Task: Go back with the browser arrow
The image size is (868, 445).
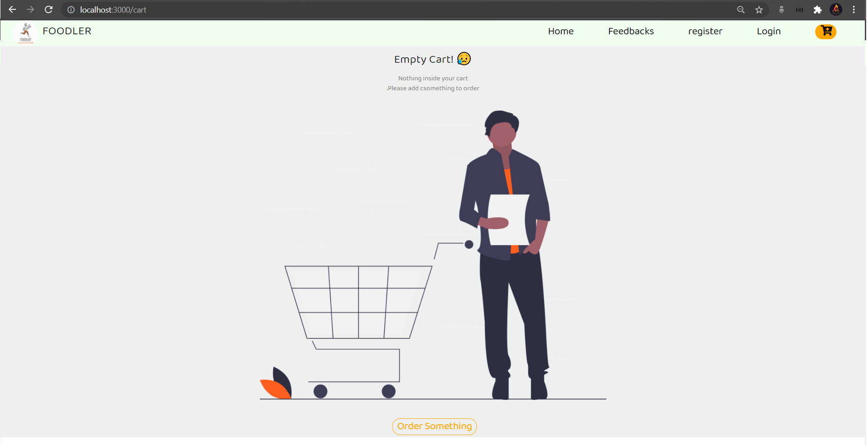Action: [x=12, y=9]
